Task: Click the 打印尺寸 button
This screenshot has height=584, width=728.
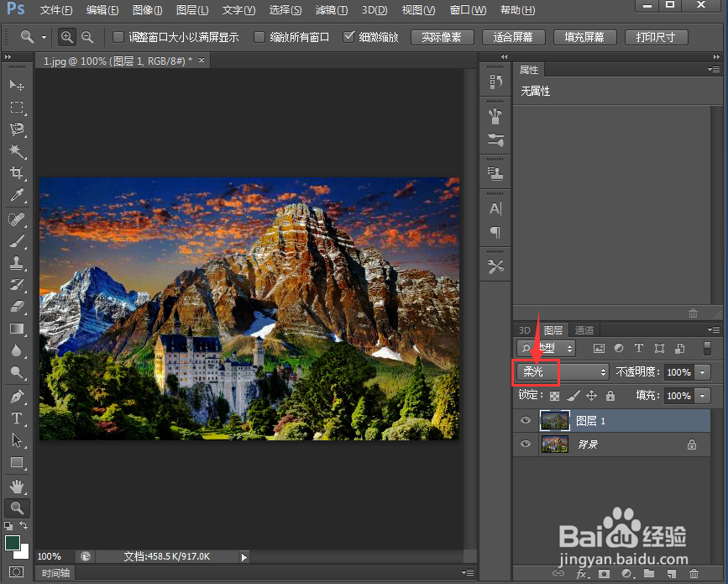Action: pyautogui.click(x=656, y=37)
